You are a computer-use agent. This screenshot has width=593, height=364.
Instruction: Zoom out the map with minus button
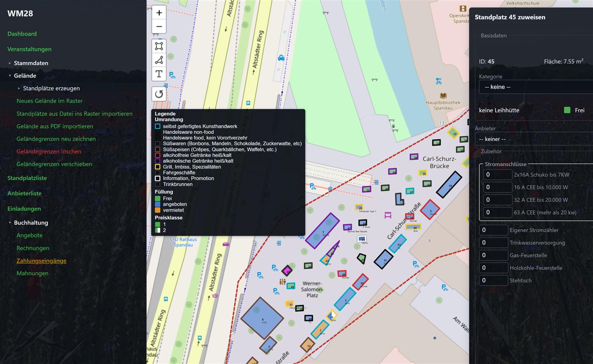(159, 27)
